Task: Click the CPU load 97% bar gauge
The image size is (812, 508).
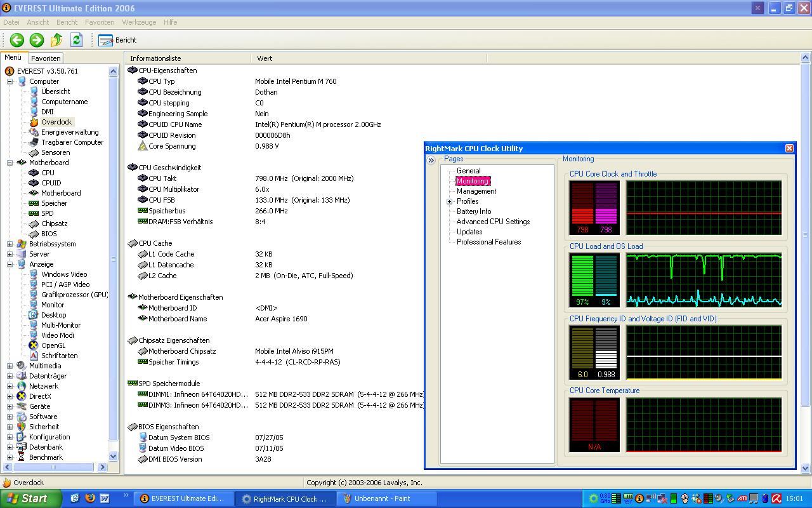Action: tap(582, 280)
